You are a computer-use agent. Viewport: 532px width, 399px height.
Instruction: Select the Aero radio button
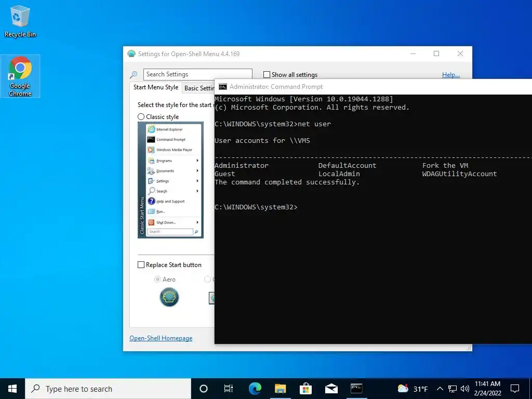coord(157,279)
